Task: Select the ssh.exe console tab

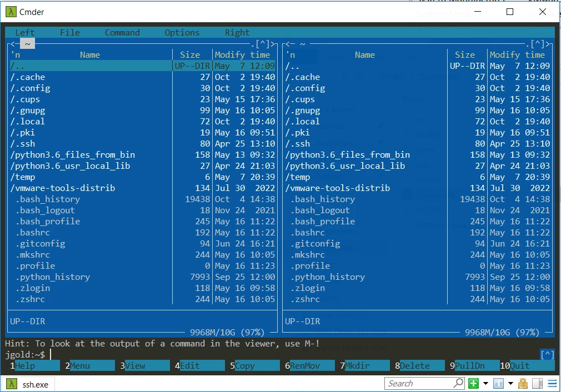Action: click(28, 384)
